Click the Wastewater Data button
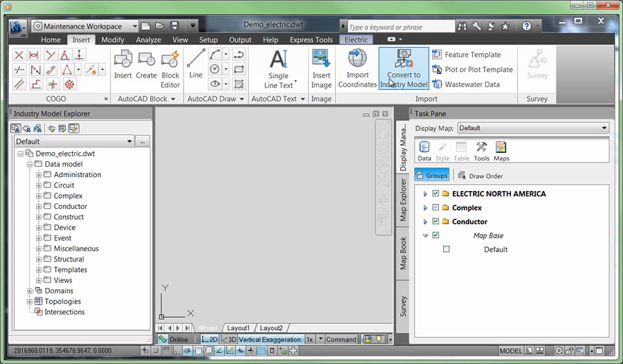Viewport: 623px width, 364px height. 466,84
